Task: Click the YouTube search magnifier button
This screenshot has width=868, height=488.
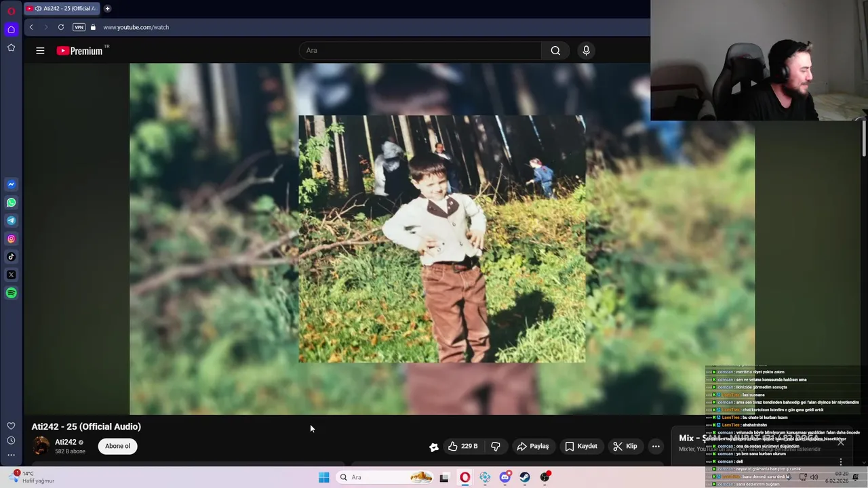Action: click(555, 51)
